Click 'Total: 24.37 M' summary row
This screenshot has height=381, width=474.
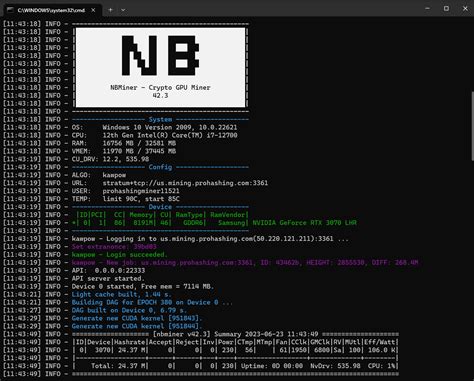(235, 366)
